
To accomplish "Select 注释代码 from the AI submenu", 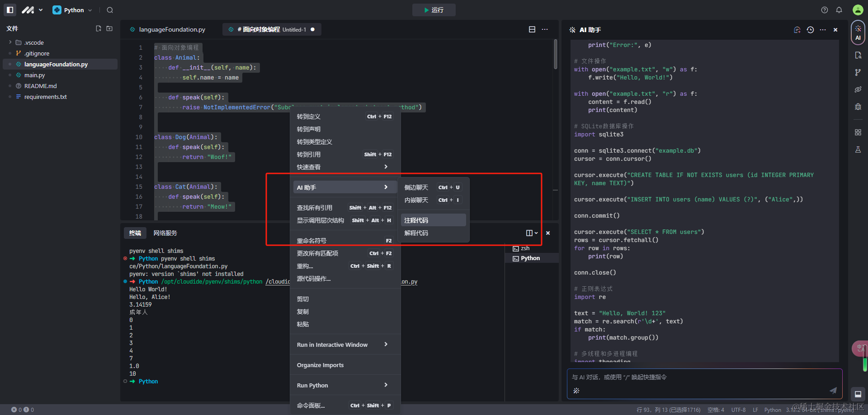I will tap(433, 220).
